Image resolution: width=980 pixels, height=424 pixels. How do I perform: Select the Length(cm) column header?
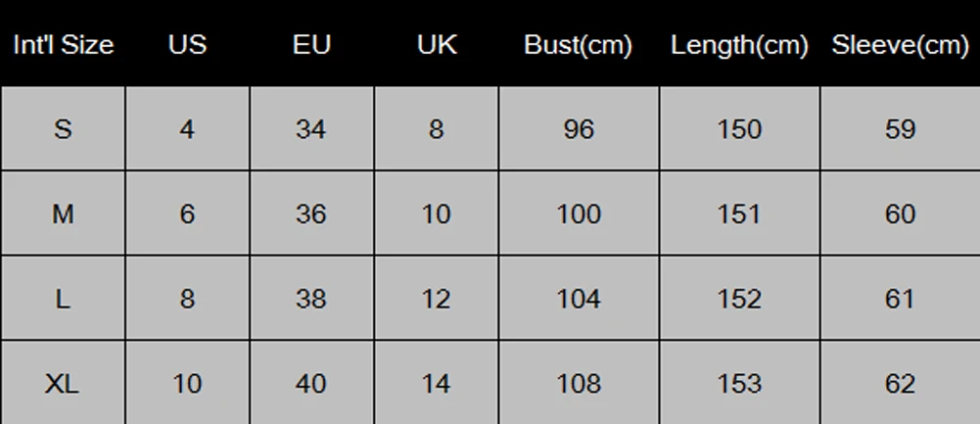739,44
